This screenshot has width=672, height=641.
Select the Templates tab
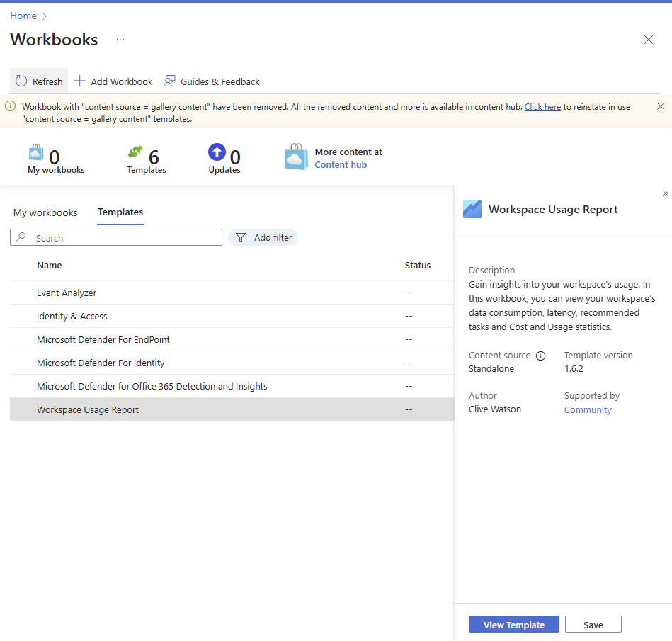coord(120,212)
